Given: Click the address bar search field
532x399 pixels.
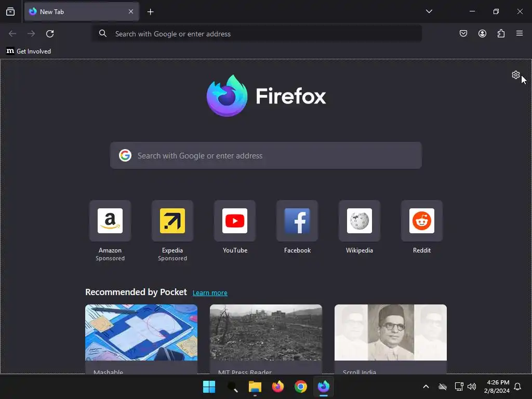Looking at the screenshot, I should coord(257,34).
